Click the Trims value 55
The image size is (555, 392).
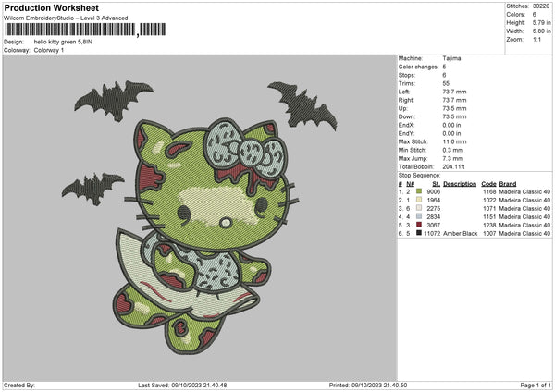(446, 83)
